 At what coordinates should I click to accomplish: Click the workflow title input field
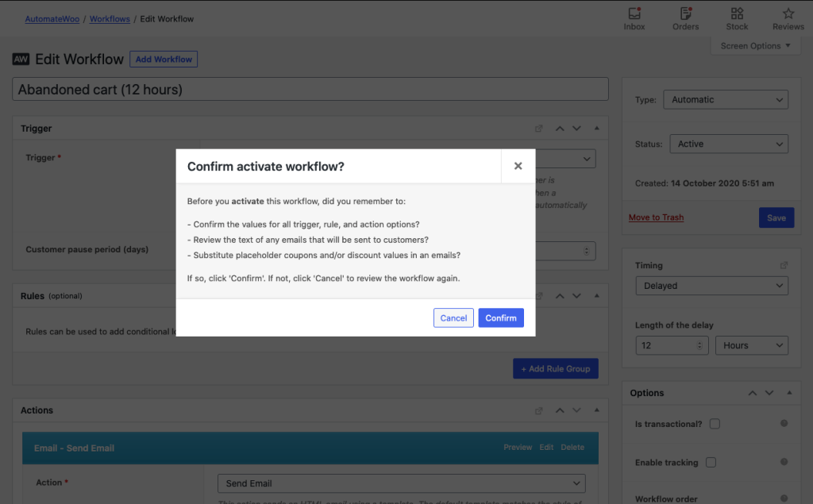tap(310, 88)
